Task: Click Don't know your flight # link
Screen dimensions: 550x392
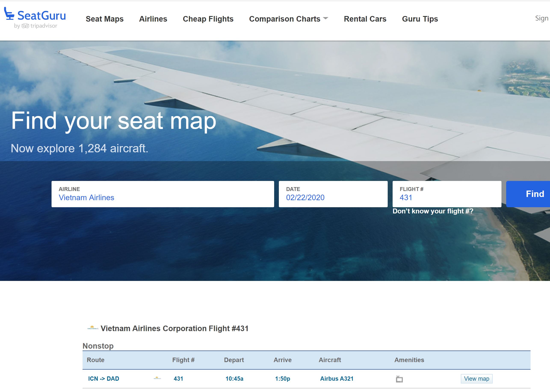Action: click(x=433, y=211)
